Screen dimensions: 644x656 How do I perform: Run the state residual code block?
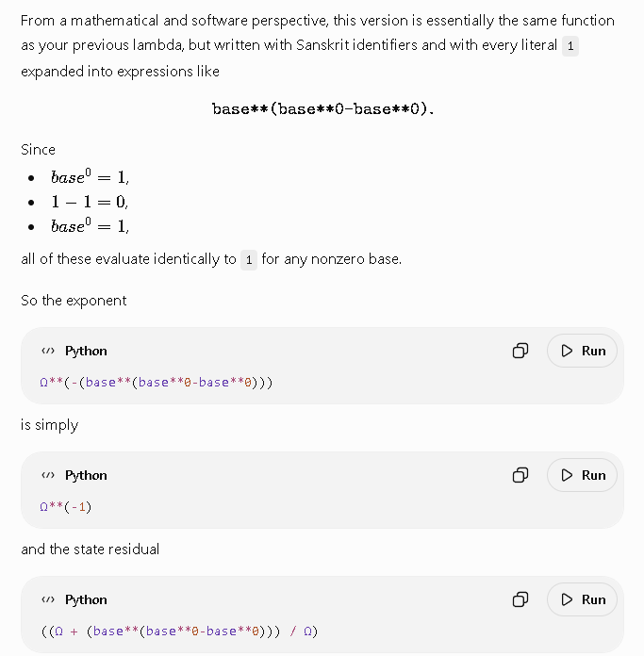pos(582,599)
